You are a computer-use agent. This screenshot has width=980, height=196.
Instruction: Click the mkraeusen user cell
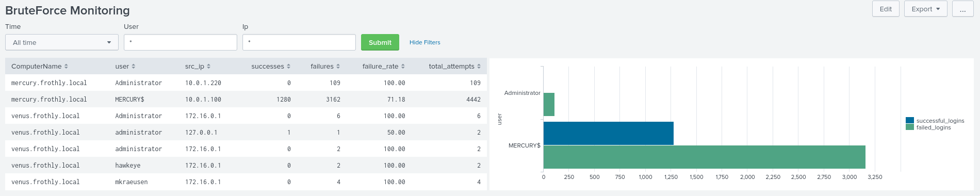(132, 182)
